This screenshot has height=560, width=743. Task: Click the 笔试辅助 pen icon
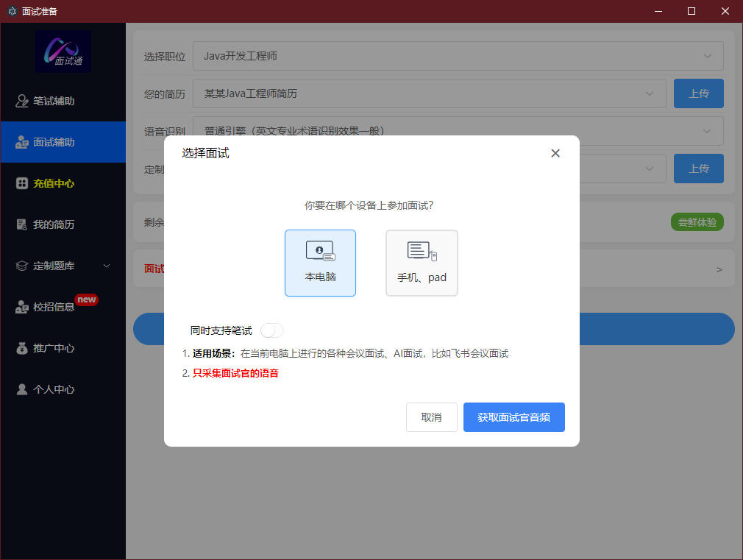[22, 101]
